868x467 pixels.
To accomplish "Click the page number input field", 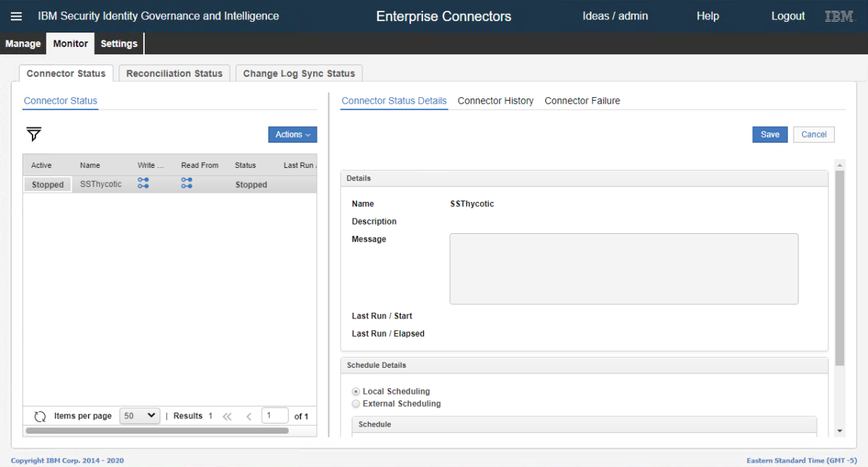I will click(x=274, y=416).
